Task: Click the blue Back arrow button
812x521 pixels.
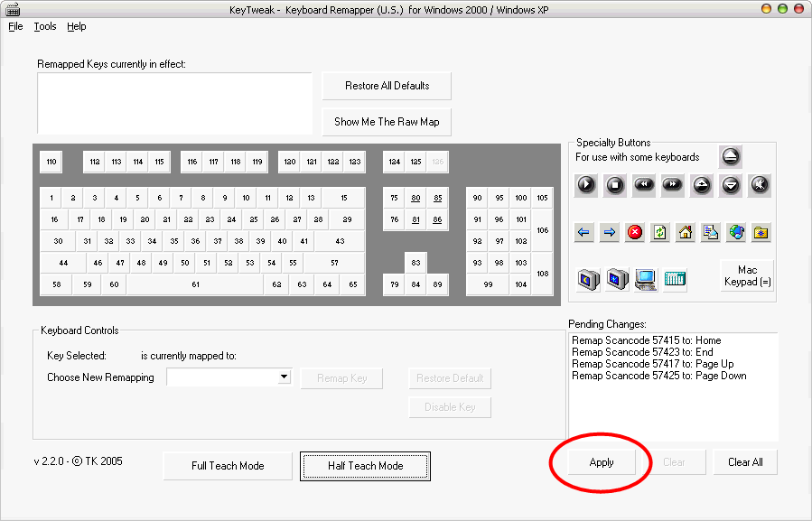Action: (x=583, y=232)
